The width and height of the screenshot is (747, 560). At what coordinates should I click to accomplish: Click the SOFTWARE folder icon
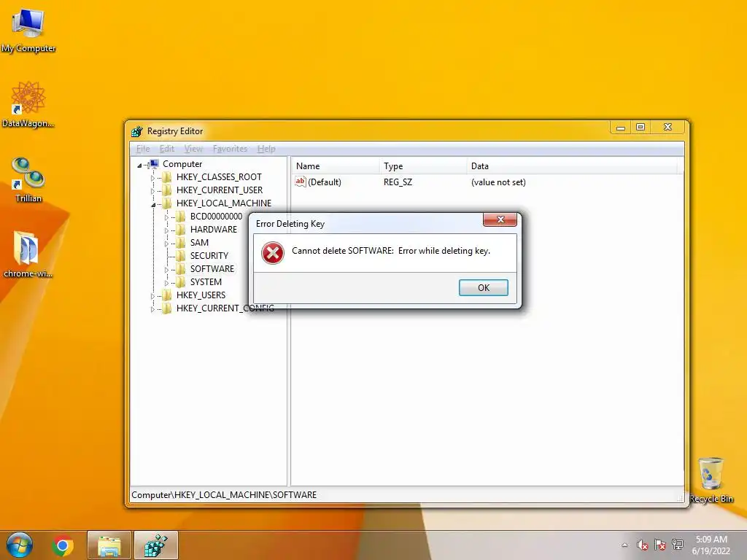[181, 269]
